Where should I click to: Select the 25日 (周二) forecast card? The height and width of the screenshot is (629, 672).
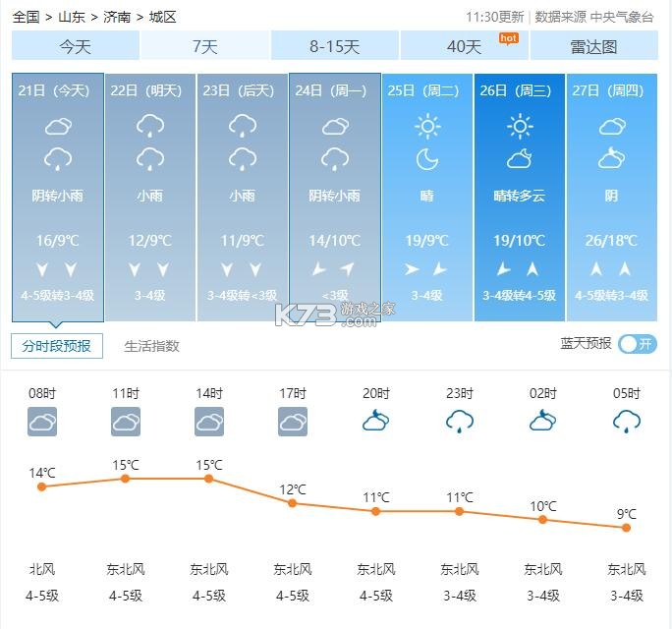click(427, 198)
